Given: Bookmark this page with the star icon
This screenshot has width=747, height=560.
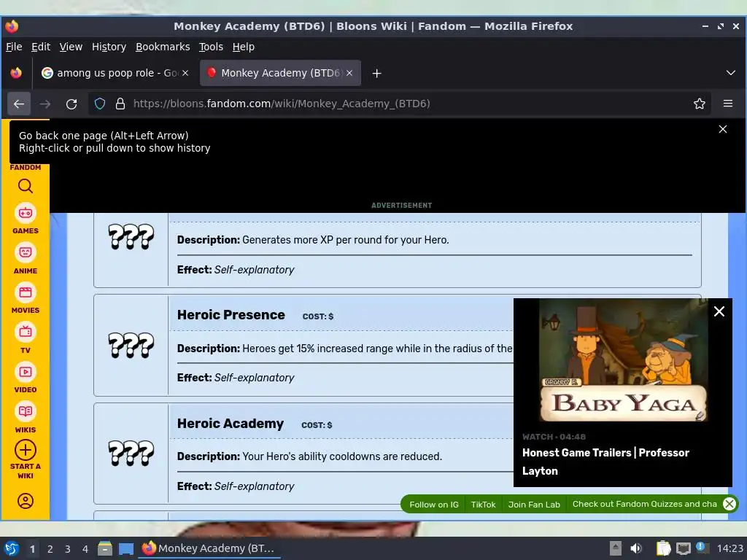Looking at the screenshot, I should [699, 104].
